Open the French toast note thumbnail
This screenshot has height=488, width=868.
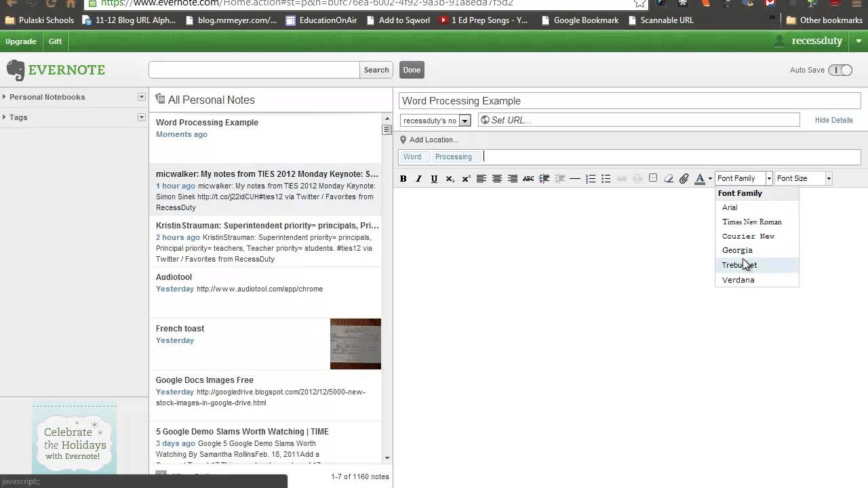tap(355, 344)
